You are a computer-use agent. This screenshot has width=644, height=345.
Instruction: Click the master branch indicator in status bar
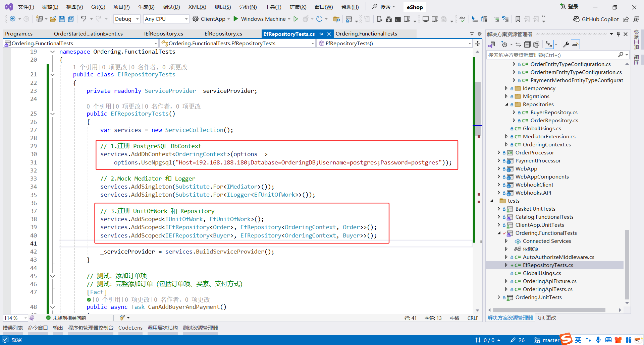tap(547, 340)
